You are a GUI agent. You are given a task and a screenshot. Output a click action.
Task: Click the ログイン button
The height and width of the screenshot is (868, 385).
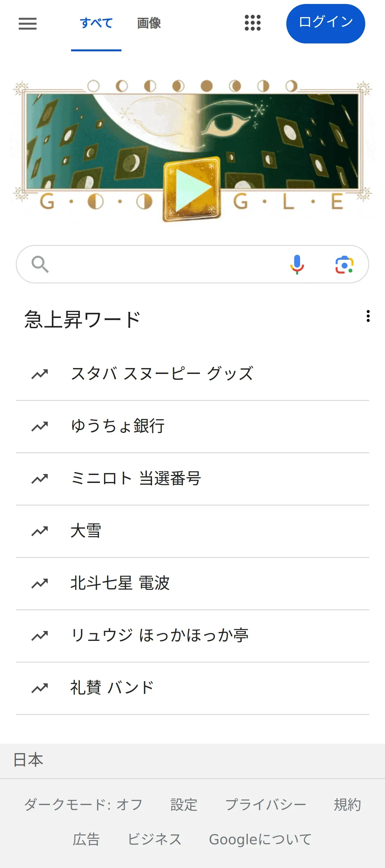(325, 24)
